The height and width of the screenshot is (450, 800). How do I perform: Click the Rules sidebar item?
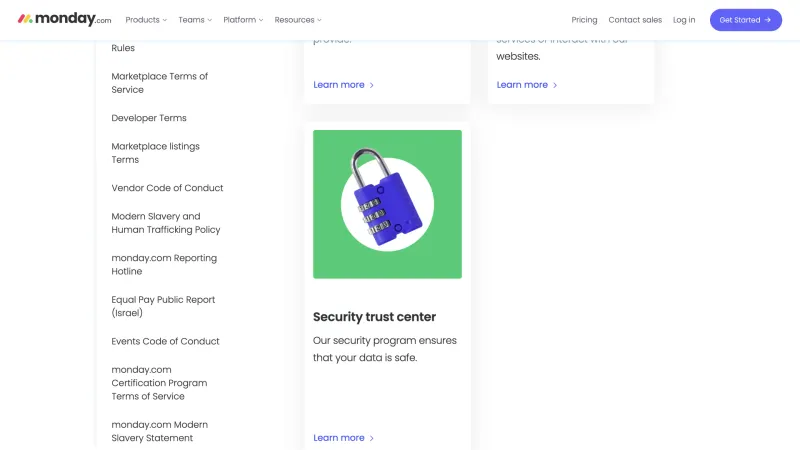coord(123,48)
